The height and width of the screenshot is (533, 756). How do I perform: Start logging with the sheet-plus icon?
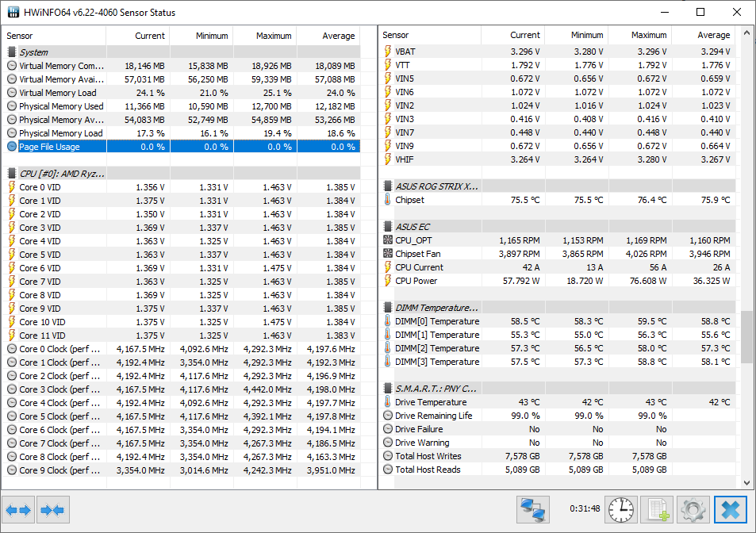tap(657, 509)
